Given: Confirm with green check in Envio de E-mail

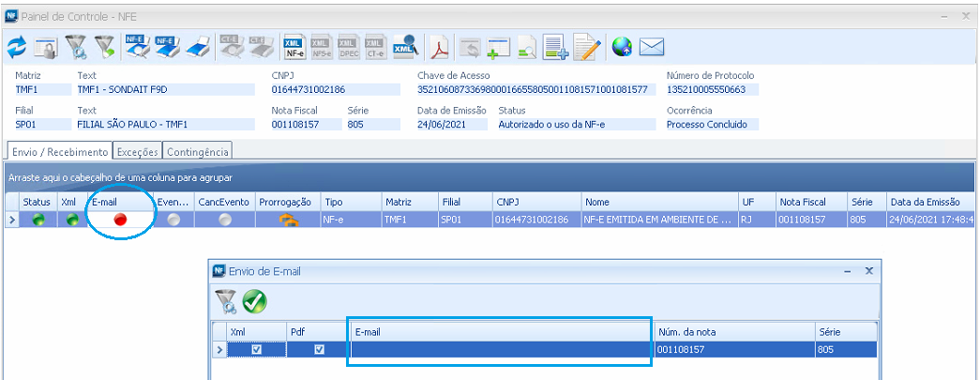Looking at the screenshot, I should coord(254,302).
